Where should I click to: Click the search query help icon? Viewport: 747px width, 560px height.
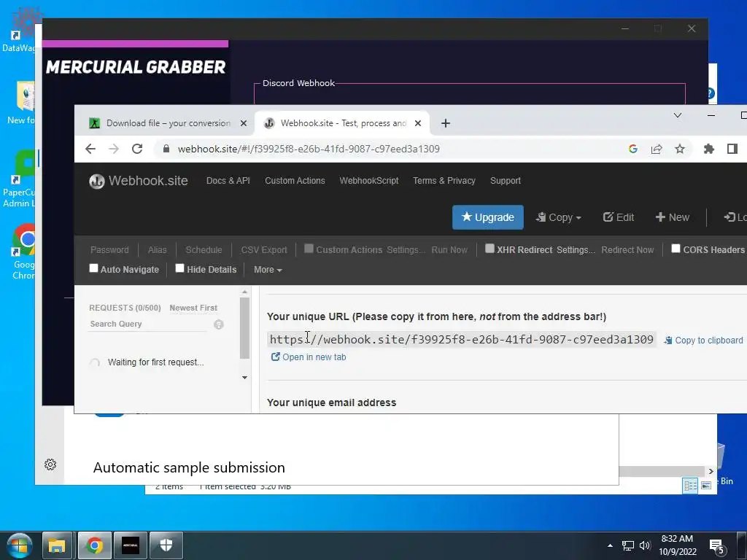pyautogui.click(x=219, y=324)
